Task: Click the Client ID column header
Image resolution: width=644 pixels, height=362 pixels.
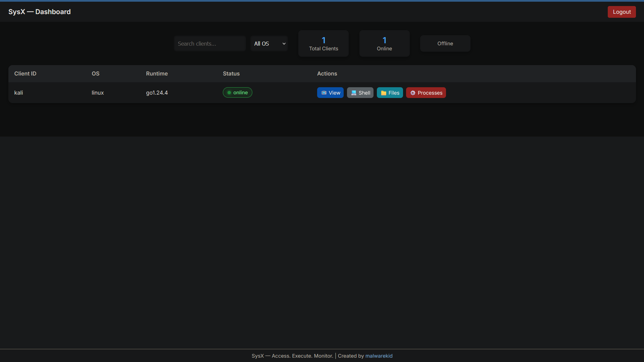Action: (25, 73)
